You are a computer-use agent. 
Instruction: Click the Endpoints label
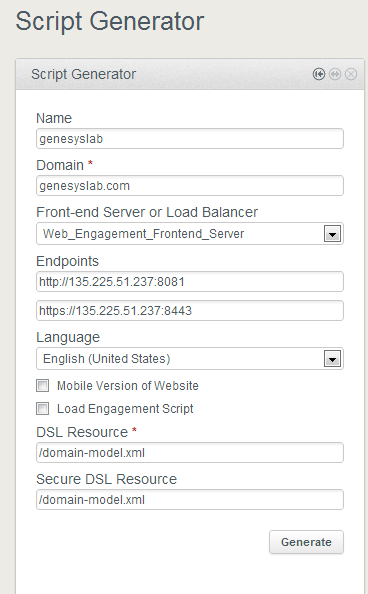pyautogui.click(x=67, y=261)
